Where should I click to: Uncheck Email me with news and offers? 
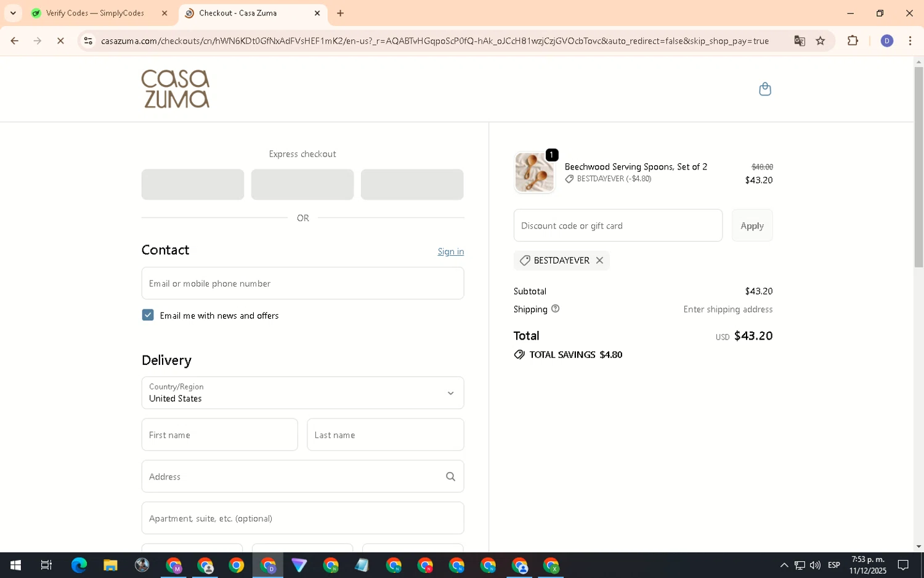click(x=148, y=315)
